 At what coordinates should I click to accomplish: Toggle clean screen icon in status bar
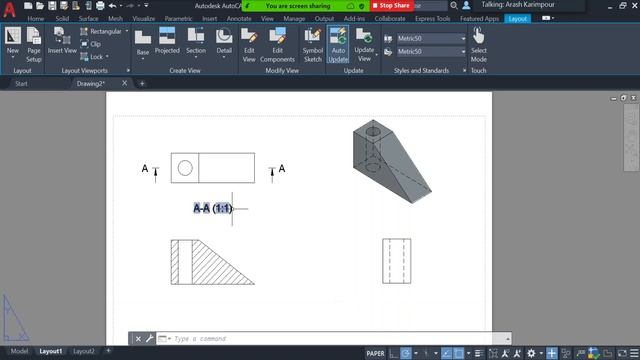tap(622, 353)
